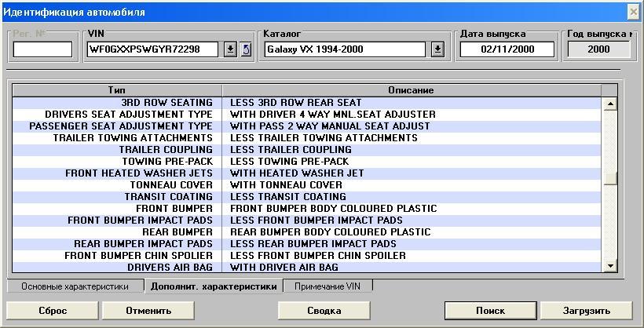Expand the Каталог dropdown

click(x=437, y=49)
